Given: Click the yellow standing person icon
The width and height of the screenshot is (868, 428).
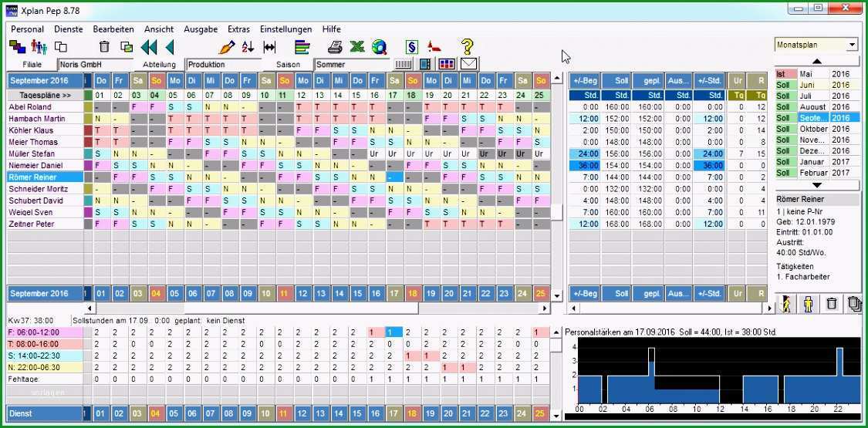Looking at the screenshot, I should 809,304.
